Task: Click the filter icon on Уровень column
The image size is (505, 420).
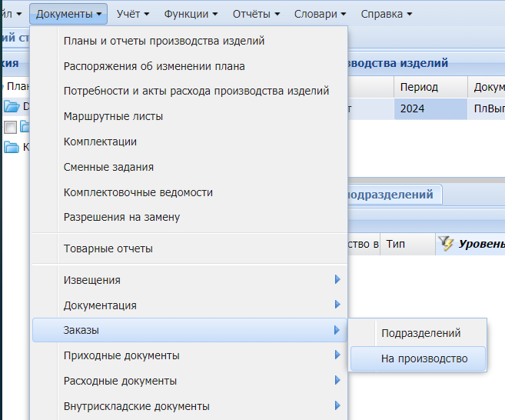Action: [x=446, y=245]
